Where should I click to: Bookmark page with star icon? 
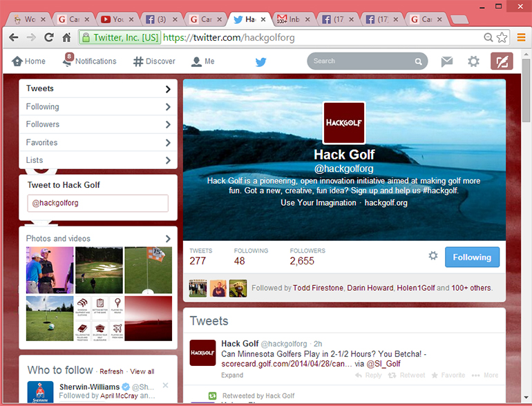coord(502,37)
